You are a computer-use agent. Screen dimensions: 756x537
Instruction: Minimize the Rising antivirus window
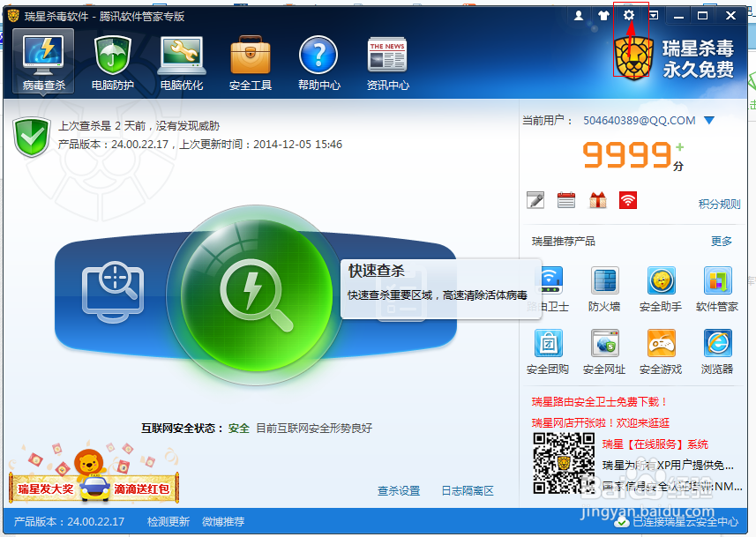pos(679,16)
